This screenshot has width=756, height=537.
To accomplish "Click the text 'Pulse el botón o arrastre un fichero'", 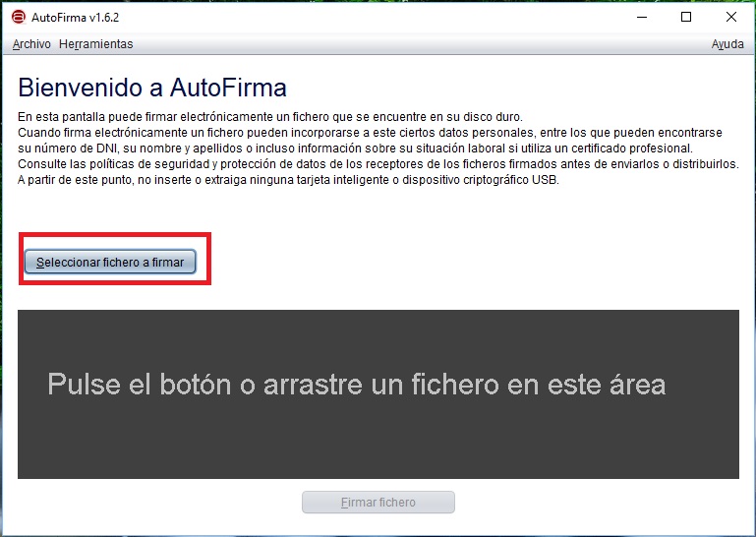I will click(x=273, y=385).
